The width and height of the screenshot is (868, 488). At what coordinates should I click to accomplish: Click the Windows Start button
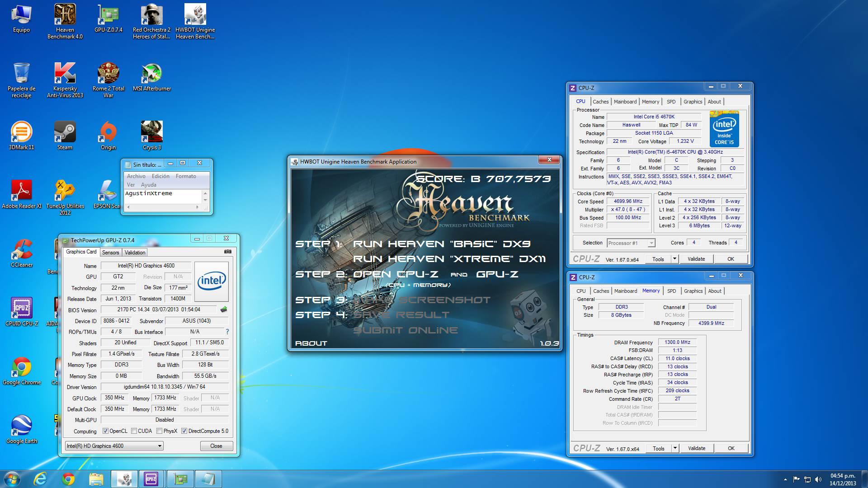pos(11,479)
